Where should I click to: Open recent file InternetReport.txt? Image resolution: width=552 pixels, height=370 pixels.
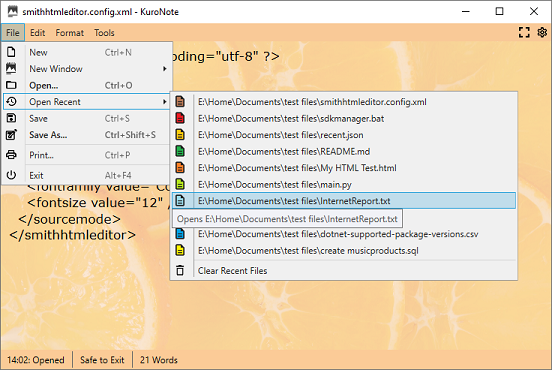pos(344,201)
